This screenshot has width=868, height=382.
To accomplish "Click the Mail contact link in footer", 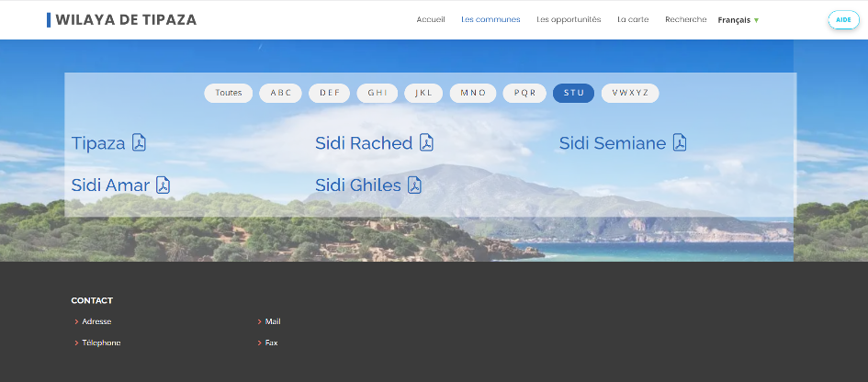I will 273,321.
